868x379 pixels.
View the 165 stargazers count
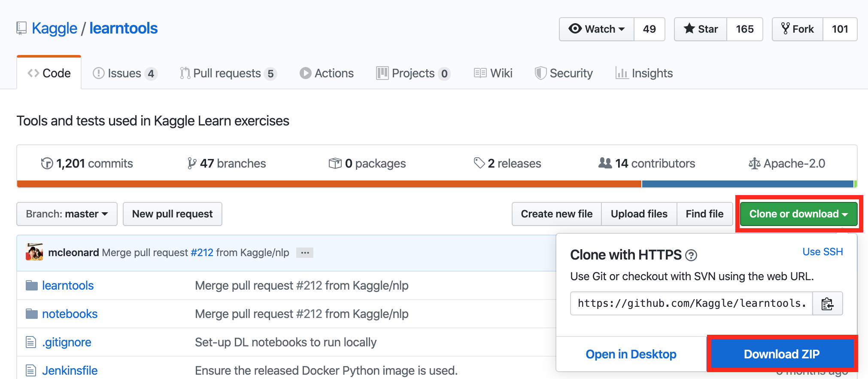[745, 29]
